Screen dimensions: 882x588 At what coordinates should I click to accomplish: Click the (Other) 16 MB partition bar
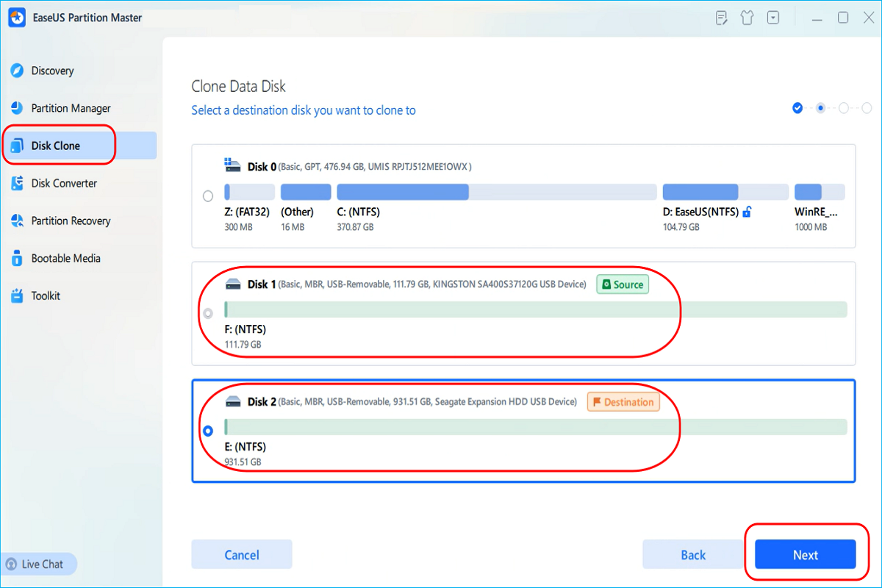(x=306, y=192)
